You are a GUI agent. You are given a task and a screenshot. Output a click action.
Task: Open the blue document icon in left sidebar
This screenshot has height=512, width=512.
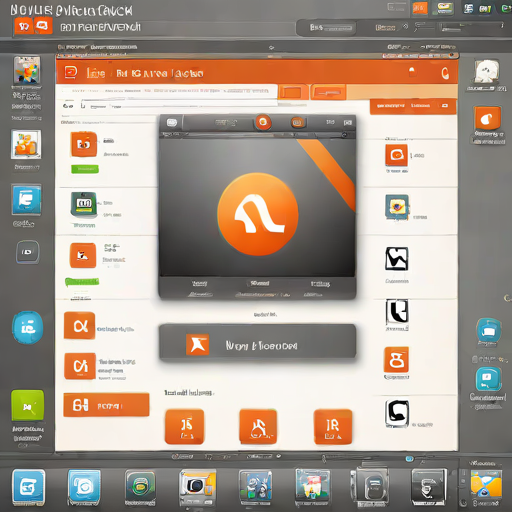[x=26, y=199]
